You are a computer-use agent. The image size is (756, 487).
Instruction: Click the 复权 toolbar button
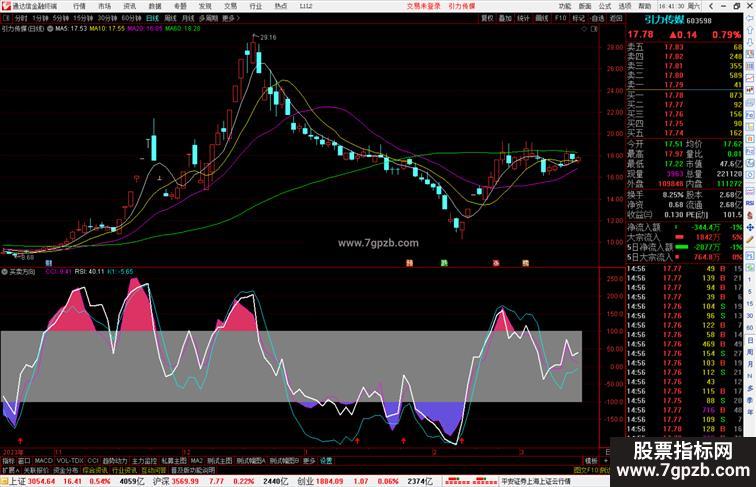487,18
